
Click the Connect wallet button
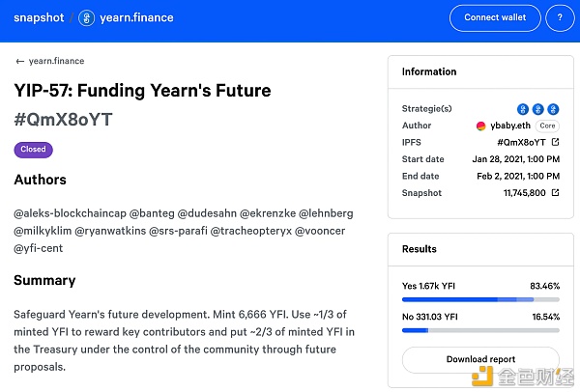[x=495, y=17]
